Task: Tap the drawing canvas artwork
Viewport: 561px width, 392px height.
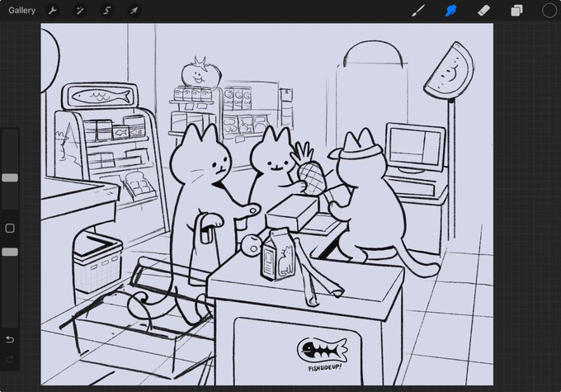Action: (267, 205)
